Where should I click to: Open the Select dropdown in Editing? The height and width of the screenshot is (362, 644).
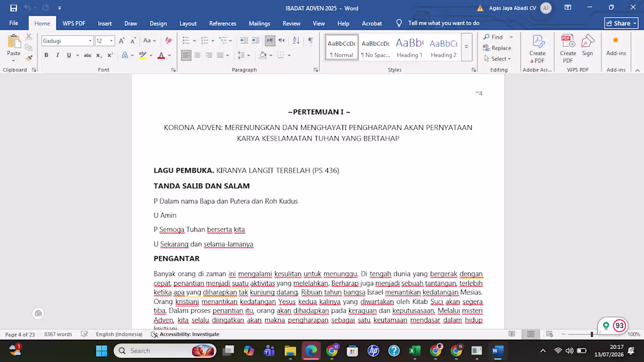tap(498, 59)
